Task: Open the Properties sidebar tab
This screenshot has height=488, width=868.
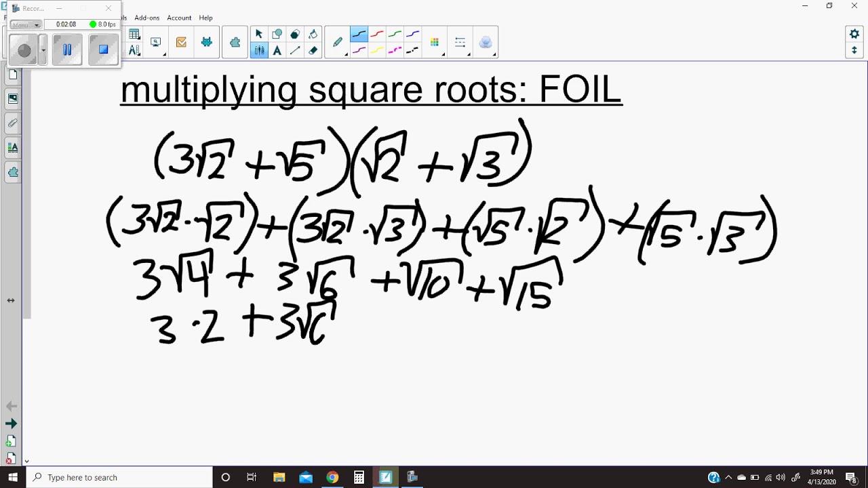Action: click(13, 148)
